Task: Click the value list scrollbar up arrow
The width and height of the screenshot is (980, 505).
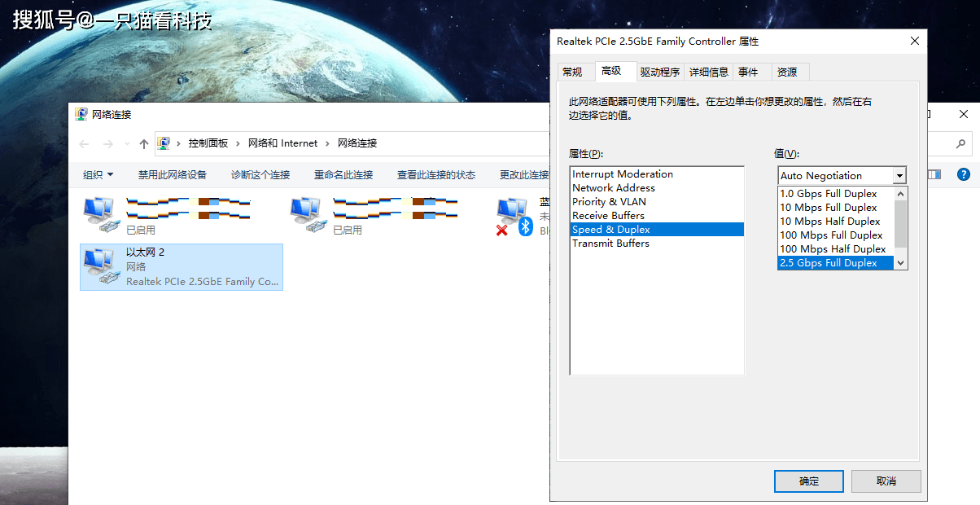Action: (x=900, y=194)
